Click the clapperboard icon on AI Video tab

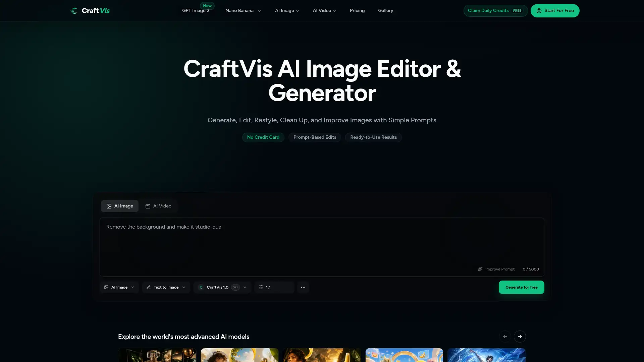(x=148, y=206)
